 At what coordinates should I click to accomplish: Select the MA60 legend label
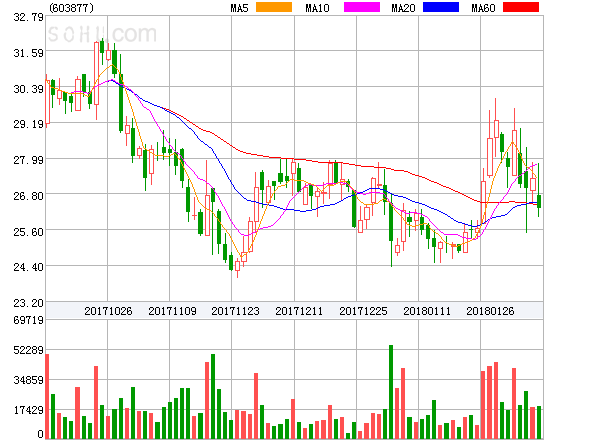pyautogui.click(x=483, y=8)
